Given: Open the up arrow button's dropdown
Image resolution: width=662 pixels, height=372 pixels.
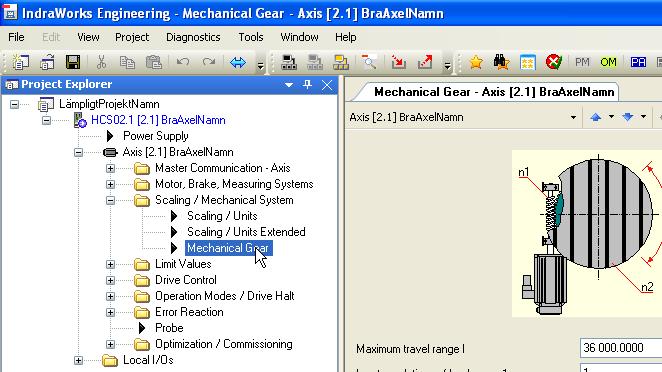Looking at the screenshot, I should [611, 117].
